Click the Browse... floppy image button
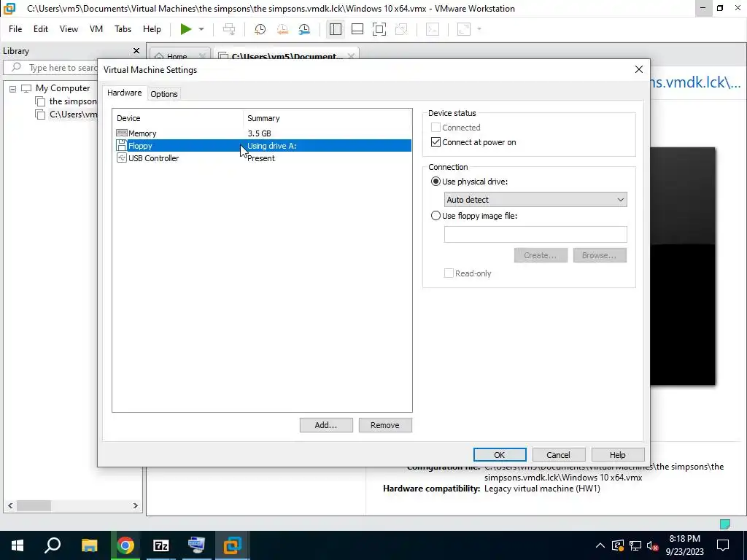This screenshot has height=560, width=747. pos(600,255)
